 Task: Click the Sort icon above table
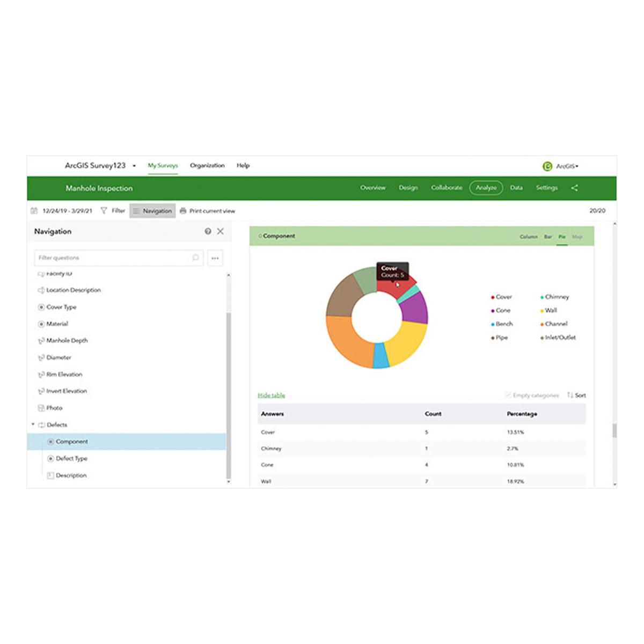(x=570, y=396)
